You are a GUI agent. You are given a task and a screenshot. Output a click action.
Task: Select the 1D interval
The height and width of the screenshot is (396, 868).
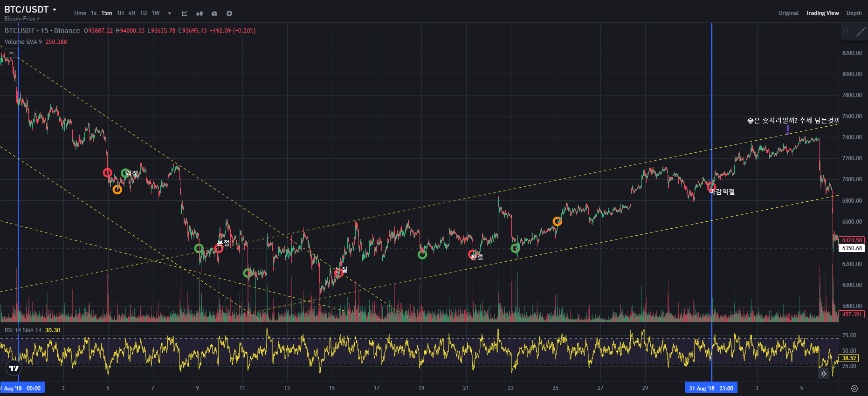(144, 13)
